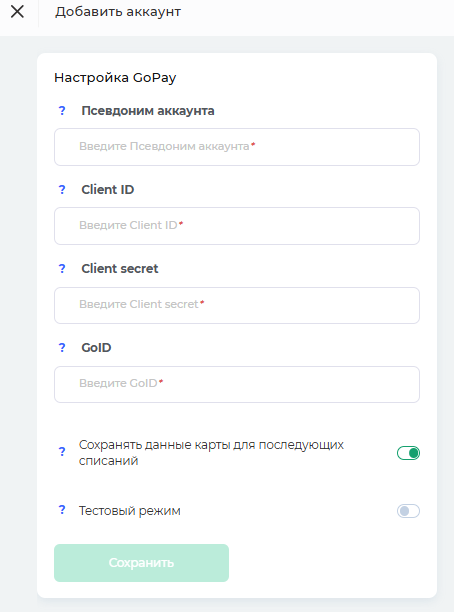Select the Введите Client secret input box
The width and height of the screenshot is (454, 612).
[237, 305]
